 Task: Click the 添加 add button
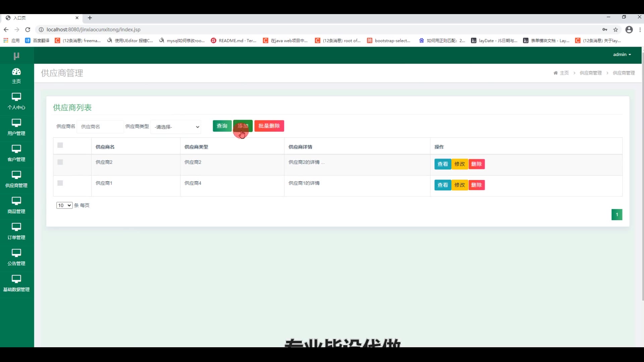243,126
